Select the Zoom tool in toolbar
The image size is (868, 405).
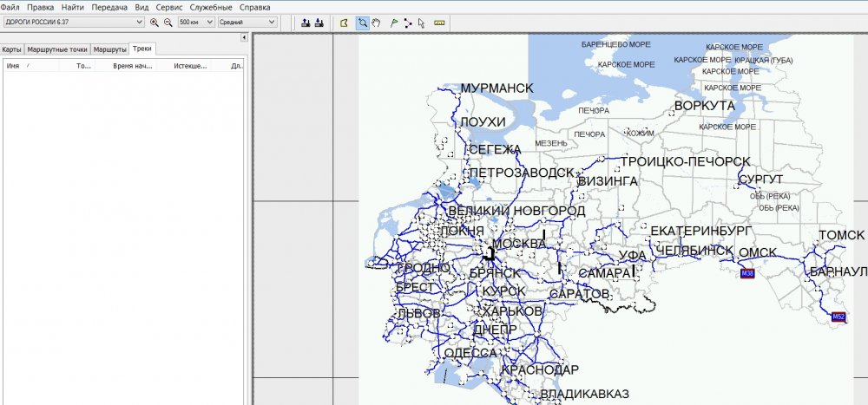pos(363,22)
